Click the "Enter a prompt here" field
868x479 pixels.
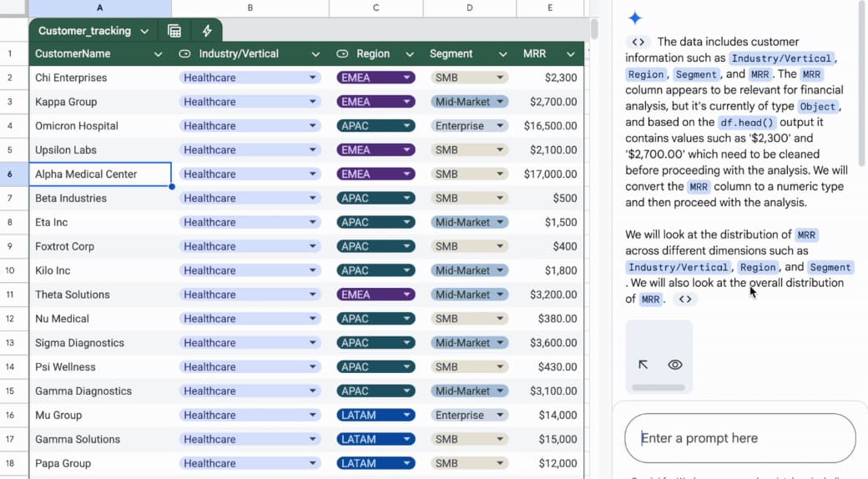(x=740, y=438)
